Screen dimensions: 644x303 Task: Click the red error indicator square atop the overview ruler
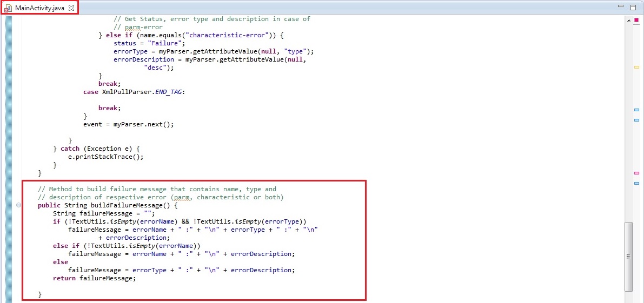[636, 20]
